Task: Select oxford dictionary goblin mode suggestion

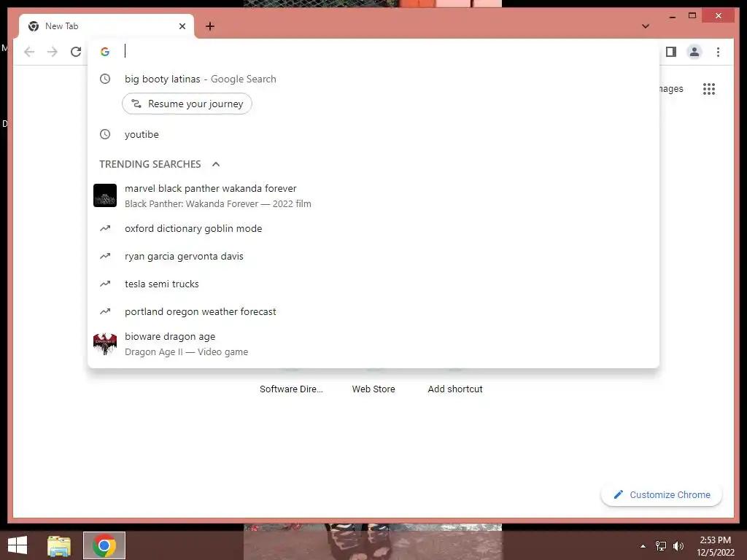Action: 373,228
